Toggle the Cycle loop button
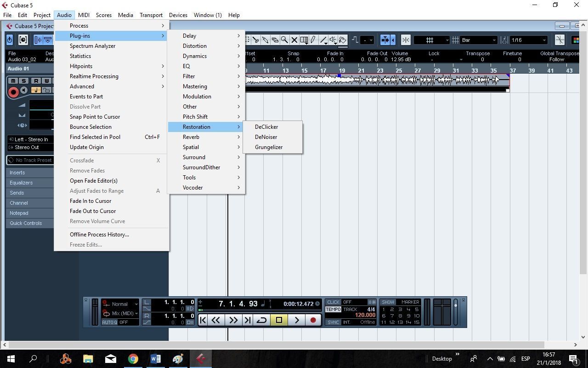The height and width of the screenshot is (368, 588). (x=261, y=320)
